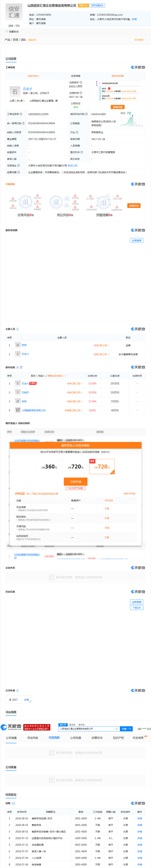
Task: Click 全屏查看 in 股权穿透图 section
Action: point(136,241)
